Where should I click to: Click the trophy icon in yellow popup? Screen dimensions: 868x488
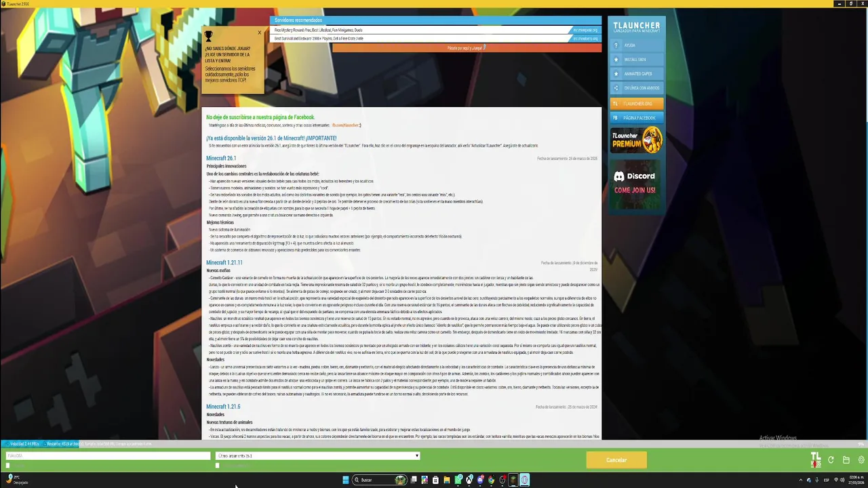click(209, 36)
